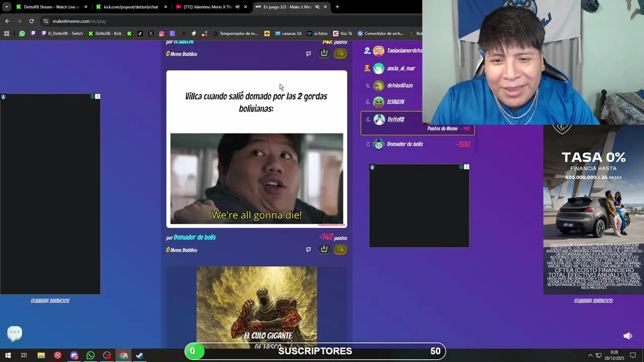Screen dimensions: 644x362
Task: Open OBS Studio from taskbar
Action: (107, 355)
